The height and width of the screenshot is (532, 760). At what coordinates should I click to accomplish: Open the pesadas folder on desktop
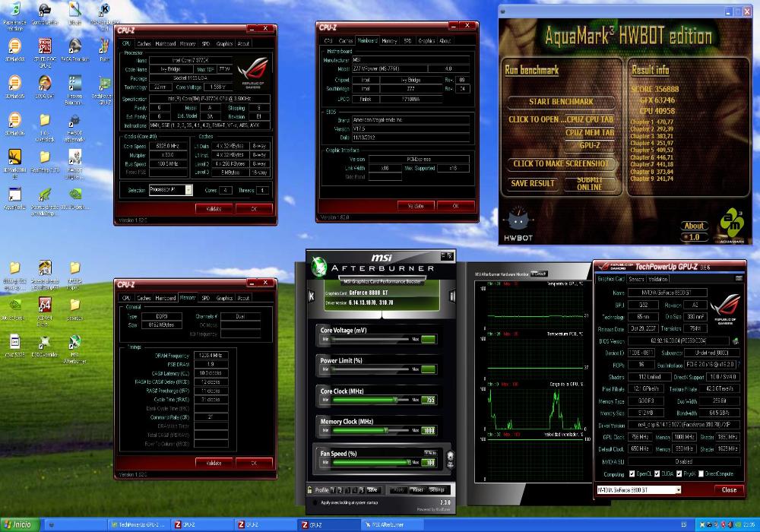pyautogui.click(x=74, y=309)
